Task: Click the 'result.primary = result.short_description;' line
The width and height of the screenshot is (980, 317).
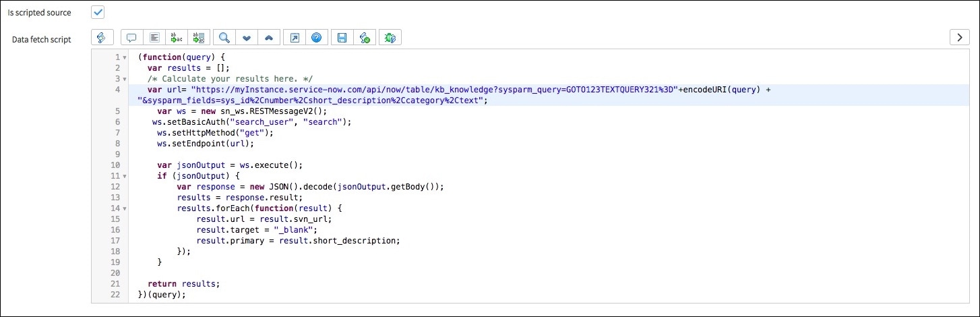Action: click(x=299, y=240)
